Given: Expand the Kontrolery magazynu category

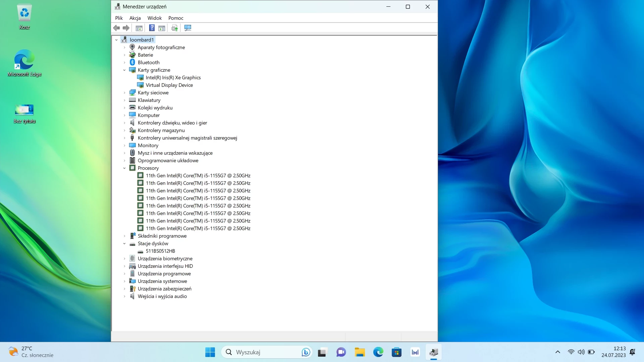Looking at the screenshot, I should coord(124,130).
